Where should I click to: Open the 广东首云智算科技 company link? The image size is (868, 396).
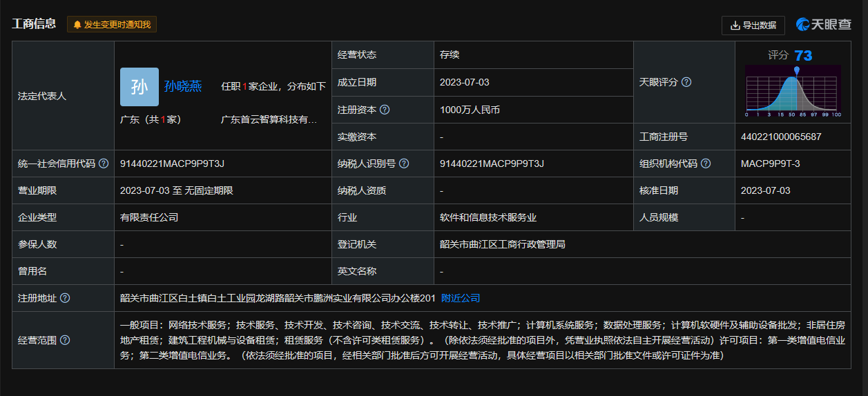tap(269, 119)
